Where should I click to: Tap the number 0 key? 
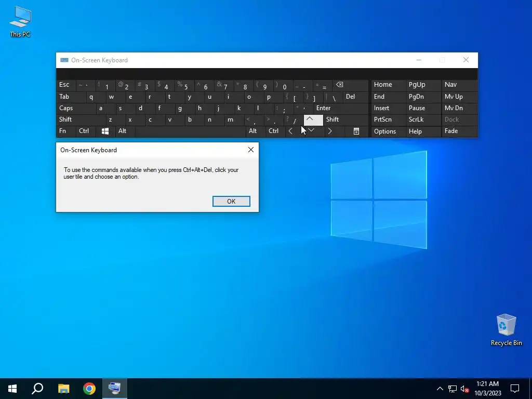283,85
